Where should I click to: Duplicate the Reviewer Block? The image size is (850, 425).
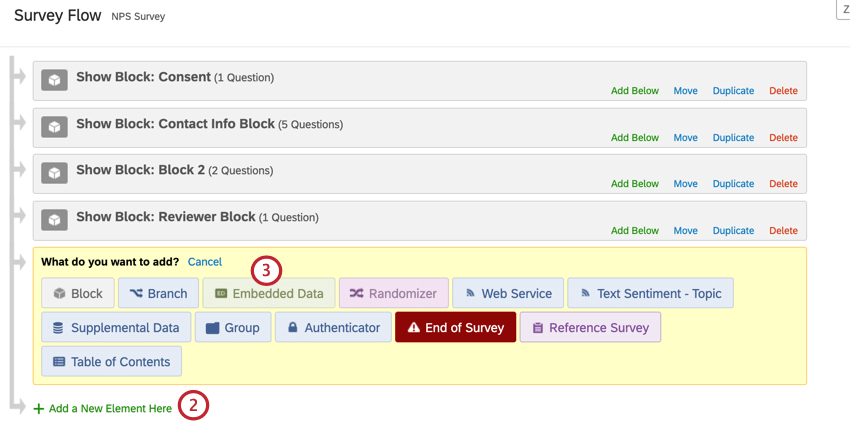[x=733, y=231]
